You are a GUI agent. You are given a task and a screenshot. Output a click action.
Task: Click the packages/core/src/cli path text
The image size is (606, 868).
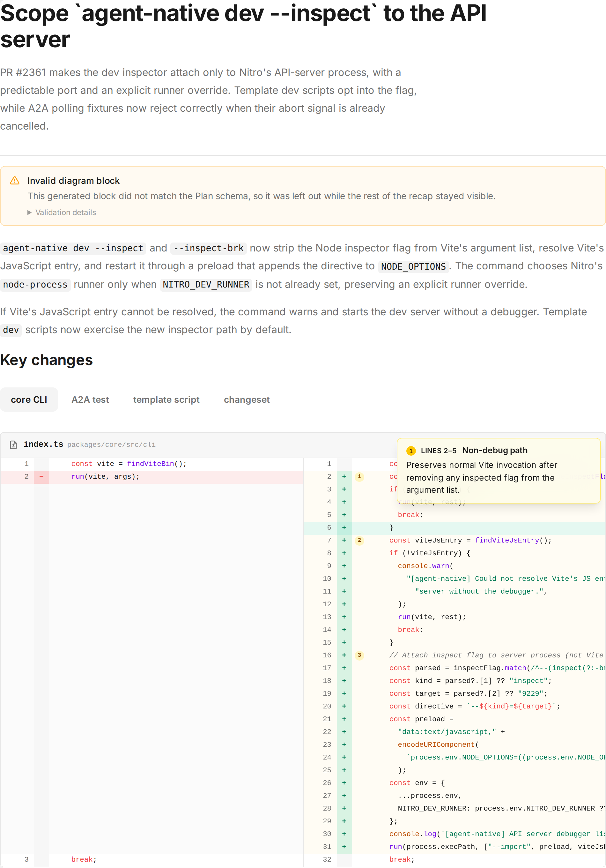pos(111,445)
